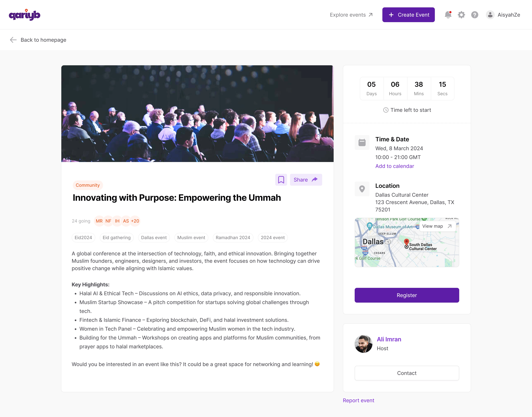Open the notifications bell
The width and height of the screenshot is (532, 417).
click(x=448, y=15)
